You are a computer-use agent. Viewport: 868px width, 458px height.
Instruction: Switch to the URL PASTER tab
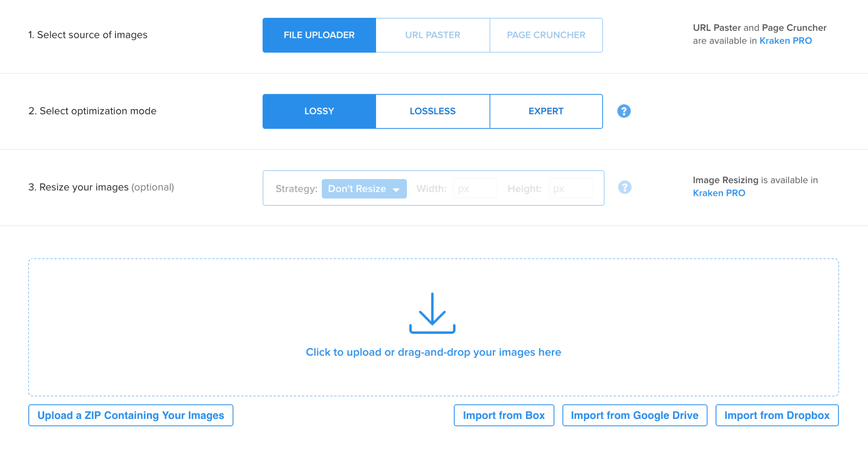[432, 35]
